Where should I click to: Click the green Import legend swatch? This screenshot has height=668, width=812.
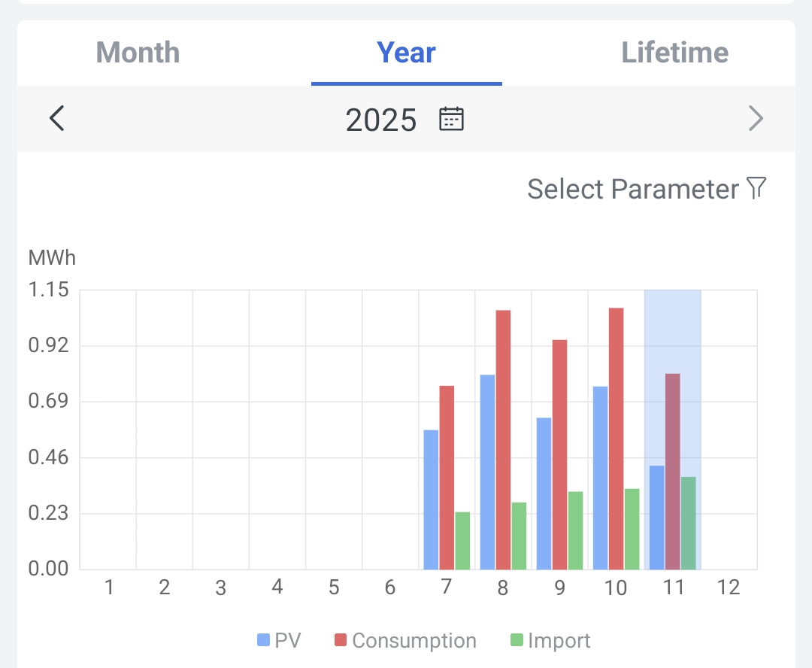coord(517,640)
